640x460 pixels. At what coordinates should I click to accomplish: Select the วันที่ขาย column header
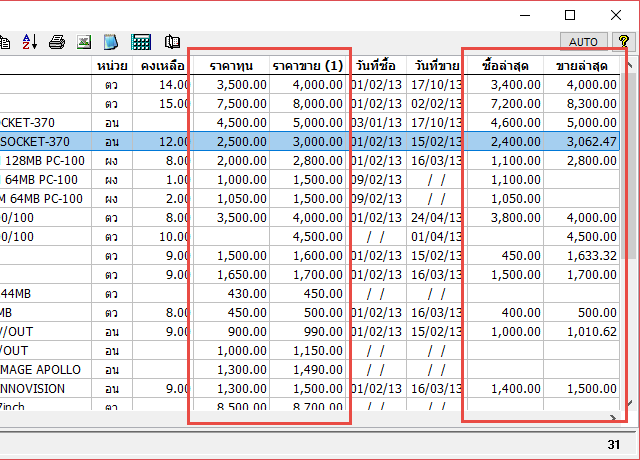coord(437,66)
